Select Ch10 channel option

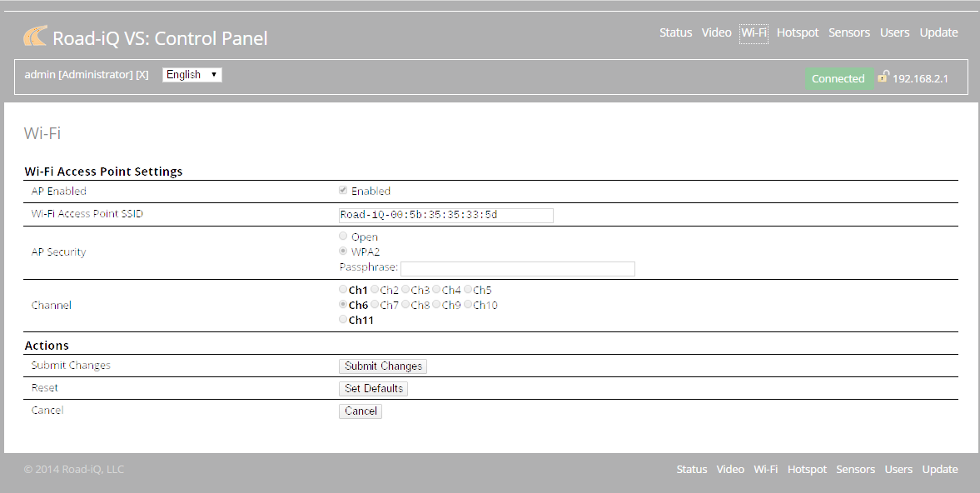coord(468,304)
